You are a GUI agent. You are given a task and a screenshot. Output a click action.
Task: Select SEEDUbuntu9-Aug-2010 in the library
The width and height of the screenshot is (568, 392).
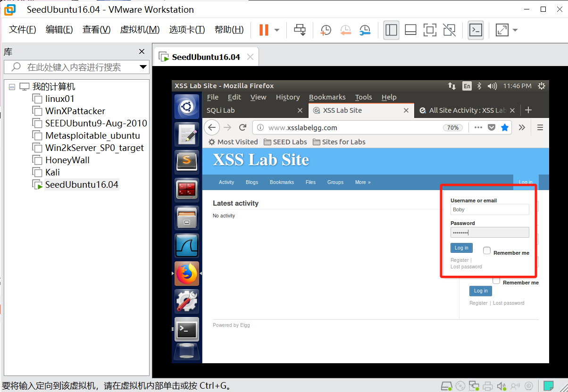[x=96, y=123]
